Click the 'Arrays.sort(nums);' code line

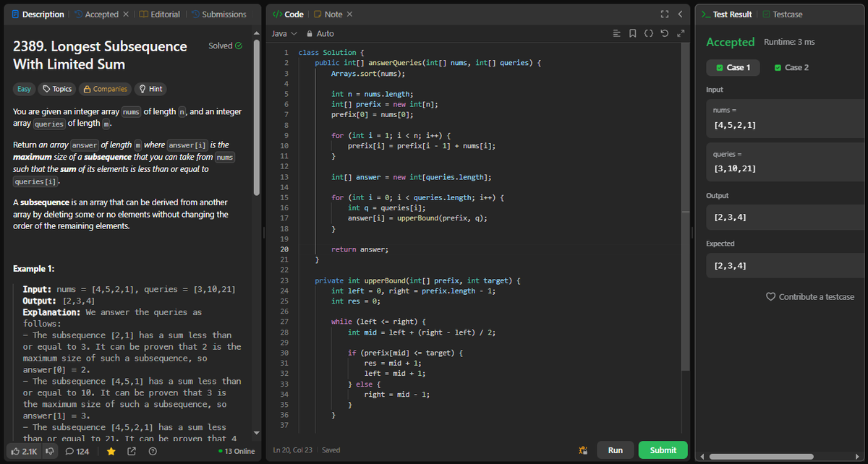pyautogui.click(x=368, y=74)
